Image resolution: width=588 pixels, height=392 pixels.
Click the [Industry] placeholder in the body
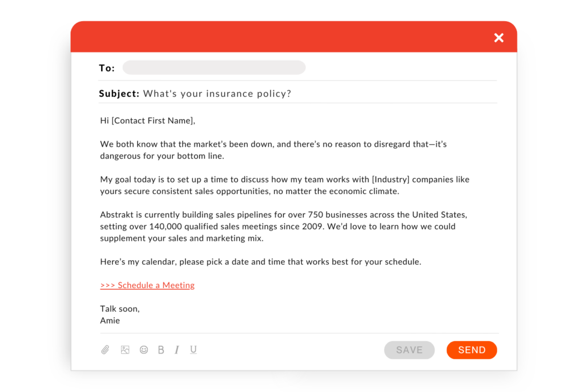click(x=390, y=179)
